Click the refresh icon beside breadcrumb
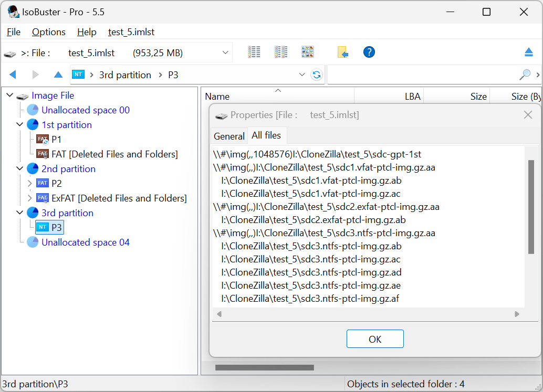Screen dimensions: 543x392 point(317,75)
